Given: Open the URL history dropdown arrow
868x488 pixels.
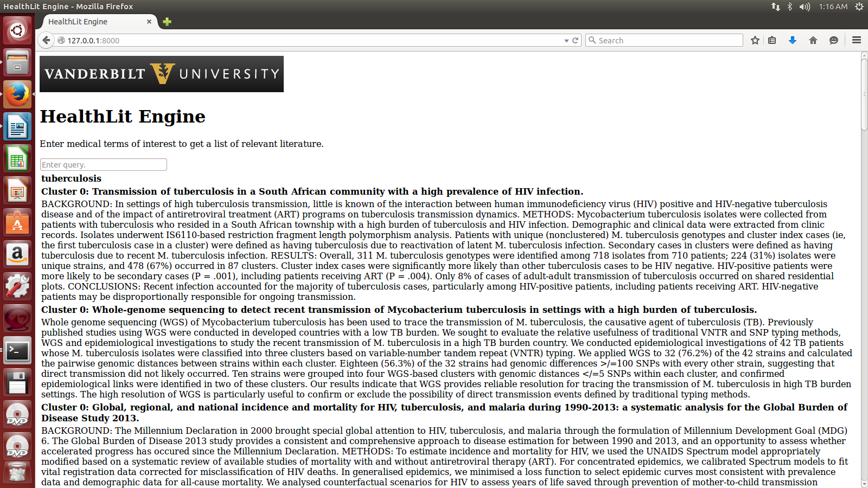Looking at the screenshot, I should coord(566,41).
